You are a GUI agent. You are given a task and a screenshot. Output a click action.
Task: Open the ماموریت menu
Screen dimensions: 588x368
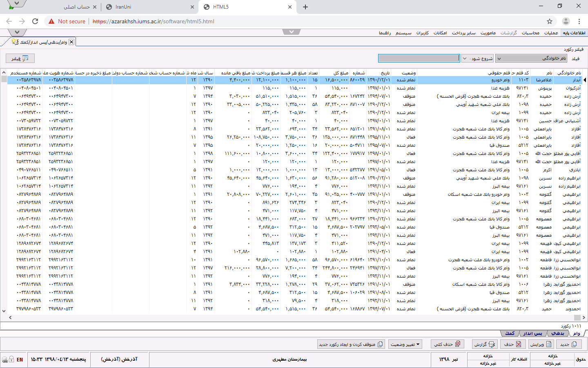[488, 33]
